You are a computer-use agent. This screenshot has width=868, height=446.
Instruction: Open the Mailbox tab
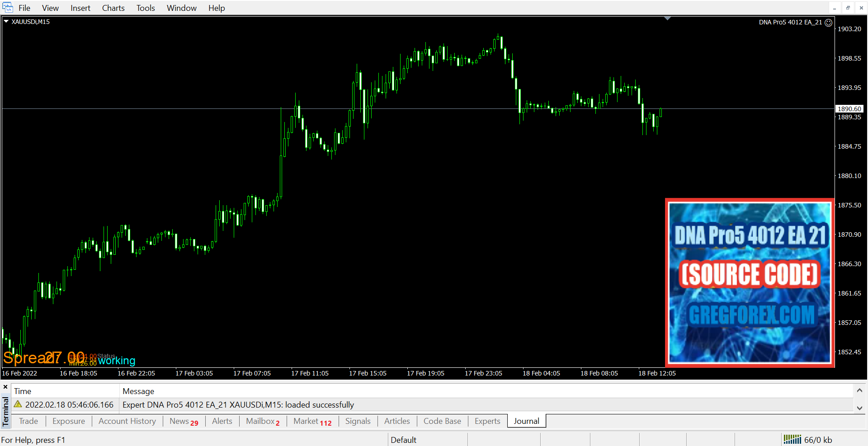click(x=262, y=421)
